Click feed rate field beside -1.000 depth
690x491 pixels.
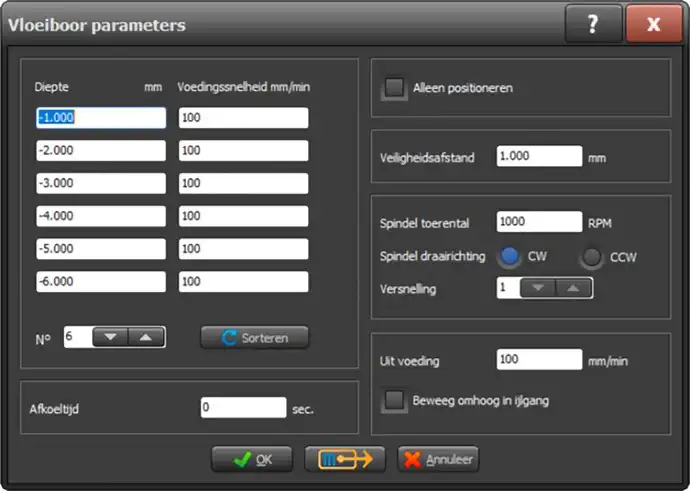pos(243,117)
